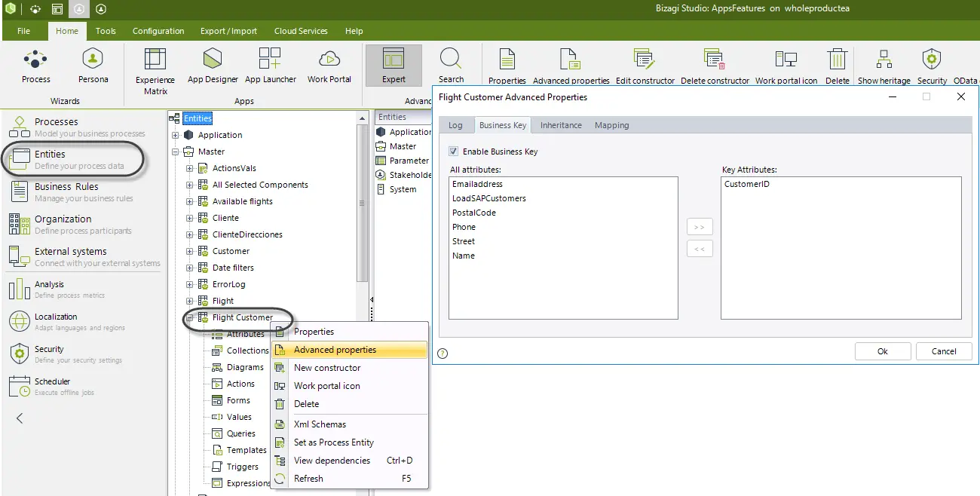
Task: Start the App Launcher
Action: [x=270, y=66]
